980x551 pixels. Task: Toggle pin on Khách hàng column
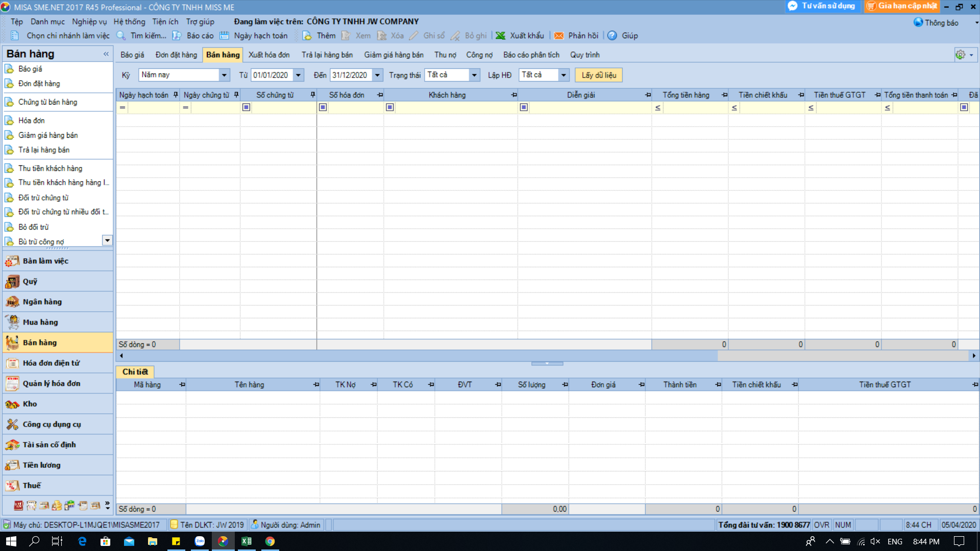pos(514,95)
